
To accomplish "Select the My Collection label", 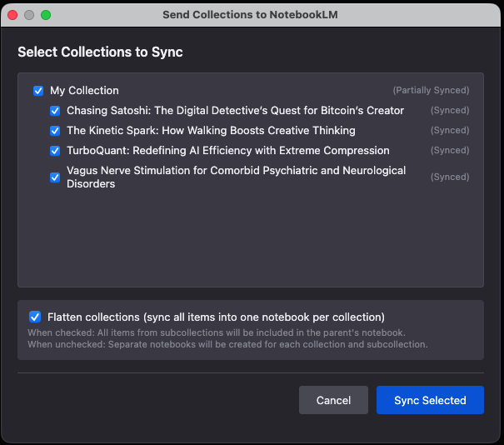I will (84, 91).
